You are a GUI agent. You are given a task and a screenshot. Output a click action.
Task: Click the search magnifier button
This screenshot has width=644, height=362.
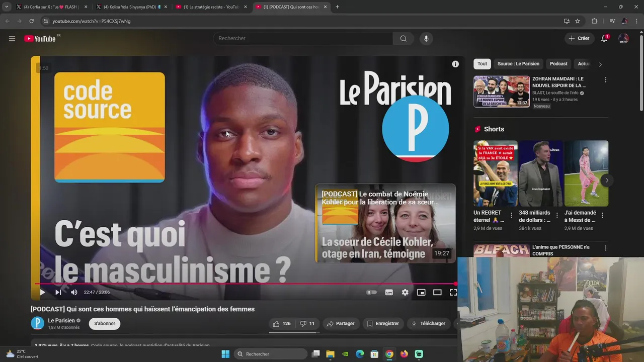click(x=403, y=39)
